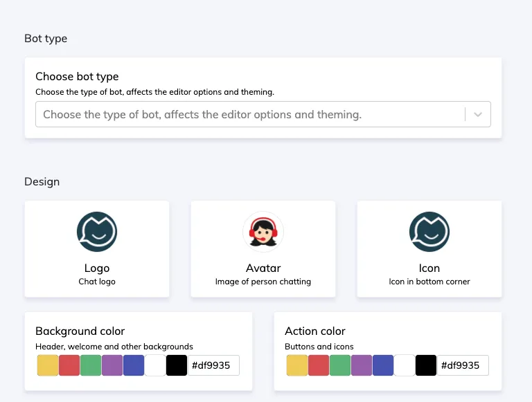This screenshot has width=532, height=402.
Task: Click the chevron arrow in bot type selector
Action: pyautogui.click(x=478, y=115)
